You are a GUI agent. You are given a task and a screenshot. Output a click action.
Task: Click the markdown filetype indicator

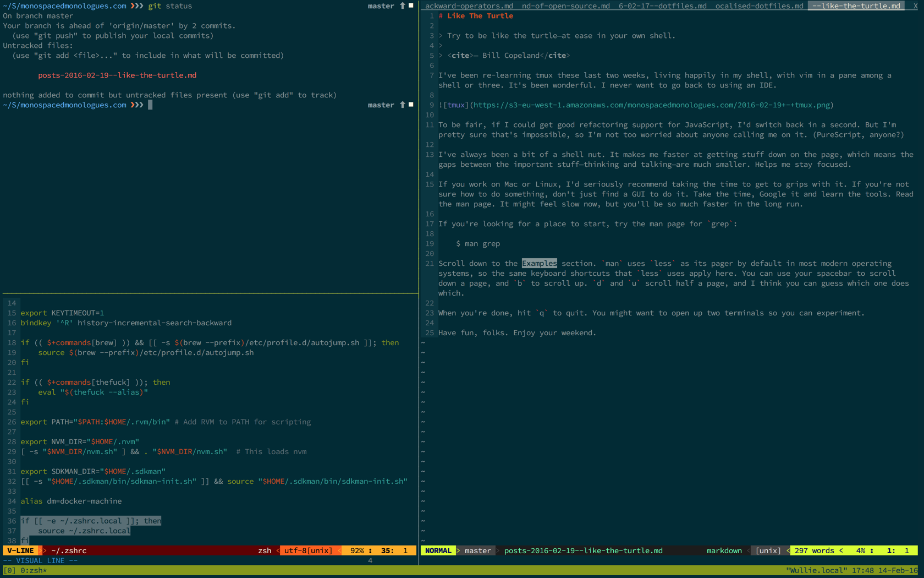(724, 550)
